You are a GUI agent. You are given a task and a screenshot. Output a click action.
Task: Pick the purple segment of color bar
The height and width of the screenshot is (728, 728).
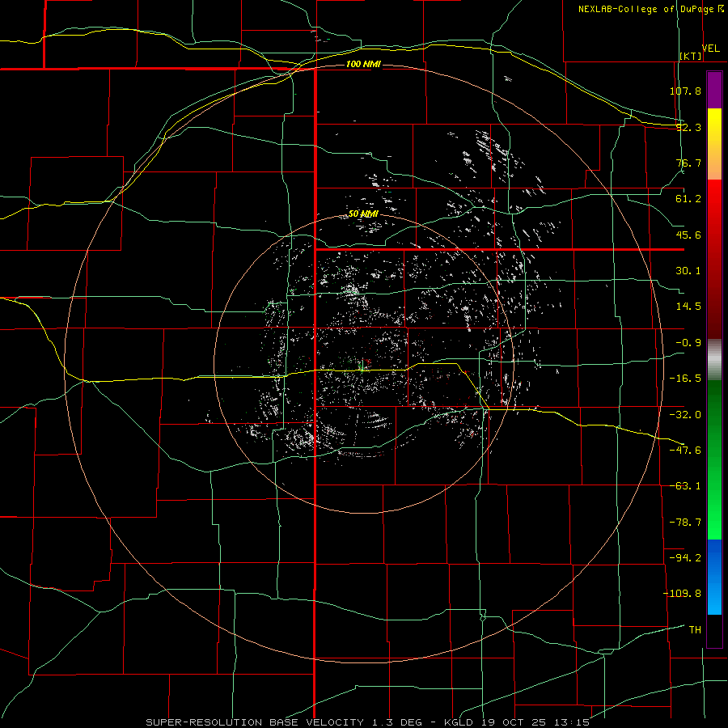click(714, 90)
